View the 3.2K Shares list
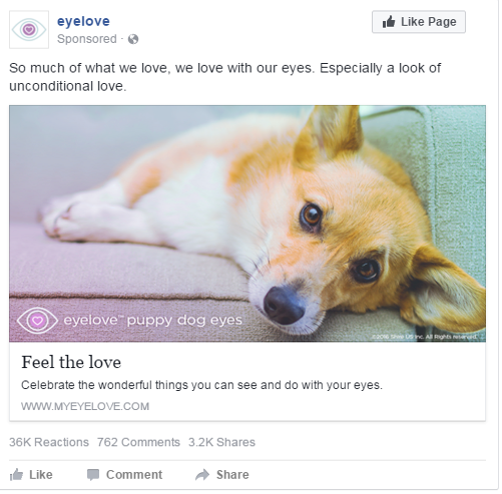The image size is (502, 494). pyautogui.click(x=222, y=442)
